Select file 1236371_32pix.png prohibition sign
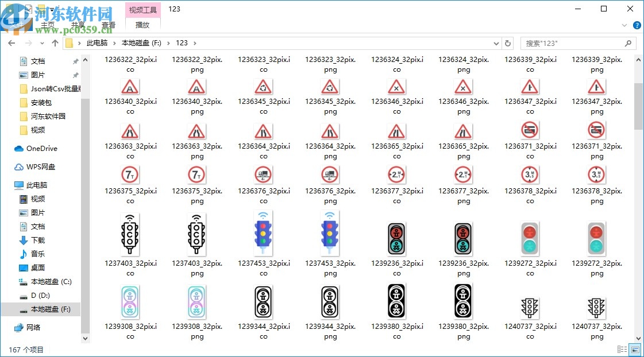 (x=597, y=141)
